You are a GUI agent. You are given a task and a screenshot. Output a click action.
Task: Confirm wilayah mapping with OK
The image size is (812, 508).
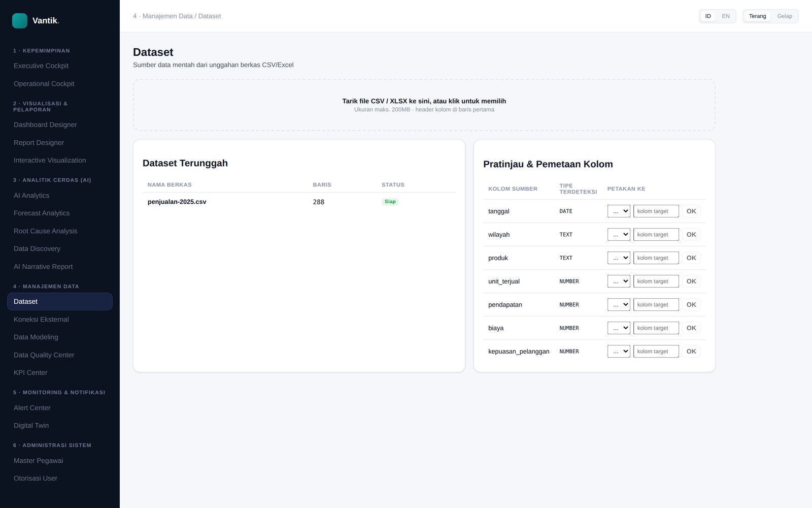coord(691,235)
